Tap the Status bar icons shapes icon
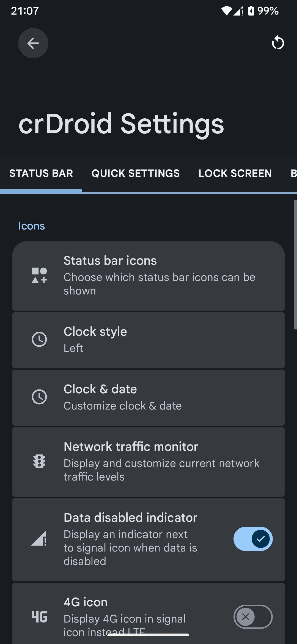The width and height of the screenshot is (297, 644). click(39, 275)
